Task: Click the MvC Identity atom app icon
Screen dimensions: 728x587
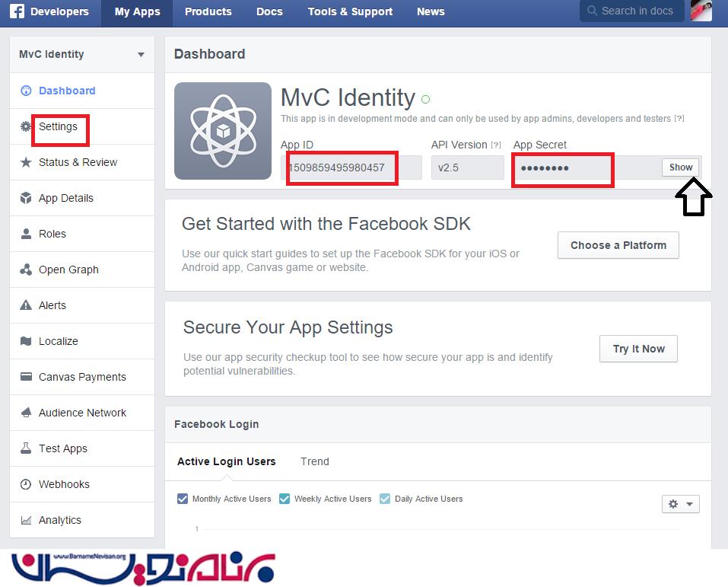Action: coord(223,131)
